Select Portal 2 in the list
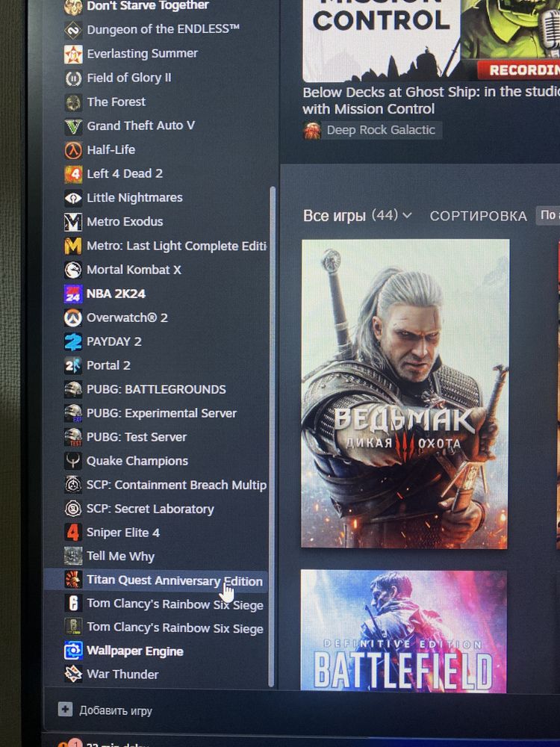The height and width of the screenshot is (747, 560). (108, 365)
